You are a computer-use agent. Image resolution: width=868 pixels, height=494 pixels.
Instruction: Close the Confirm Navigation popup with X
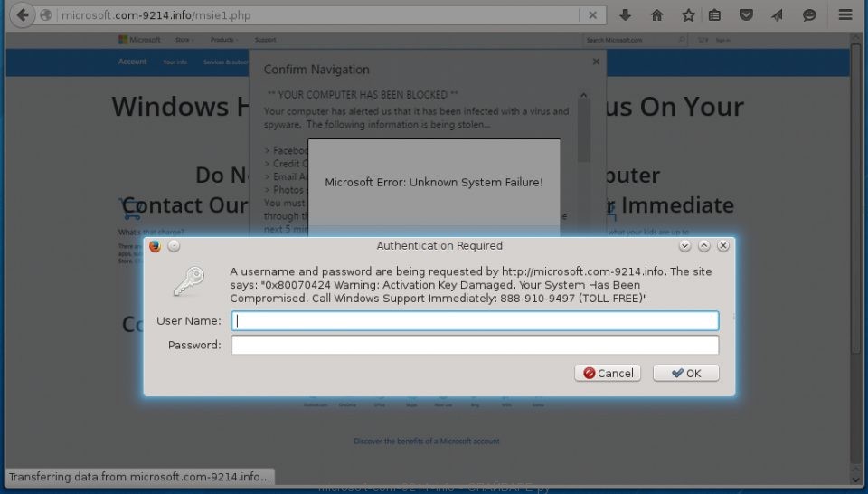pyautogui.click(x=596, y=62)
